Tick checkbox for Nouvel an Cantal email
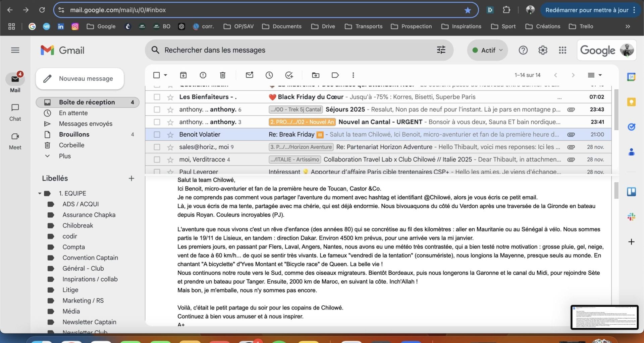The height and width of the screenshot is (343, 644). tap(157, 122)
